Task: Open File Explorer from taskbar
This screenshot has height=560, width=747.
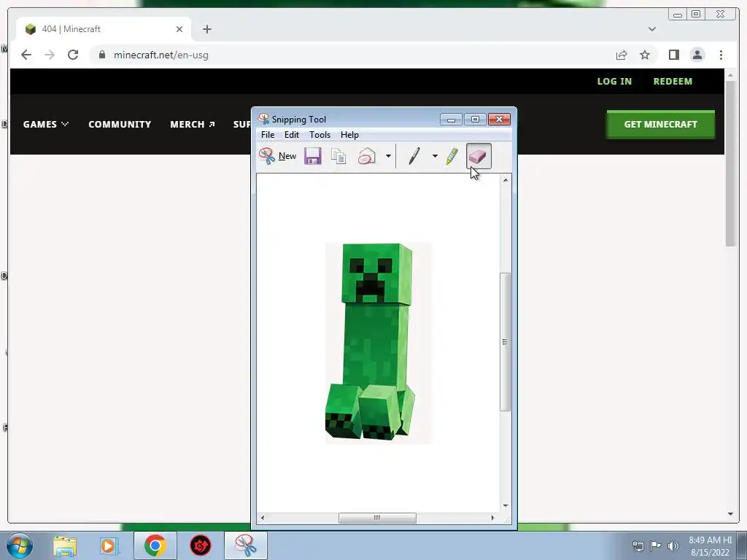Action: pyautogui.click(x=65, y=545)
